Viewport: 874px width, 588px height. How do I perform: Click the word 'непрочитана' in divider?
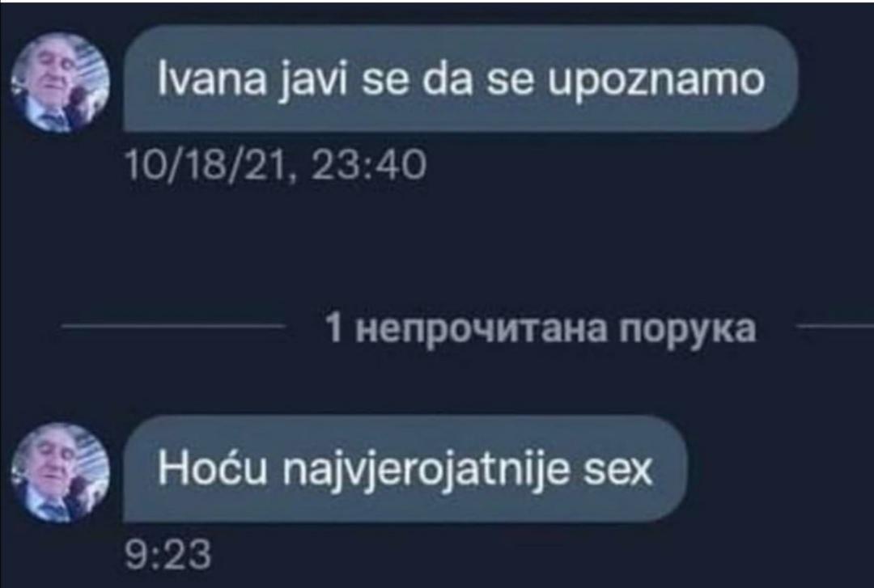[481, 329]
